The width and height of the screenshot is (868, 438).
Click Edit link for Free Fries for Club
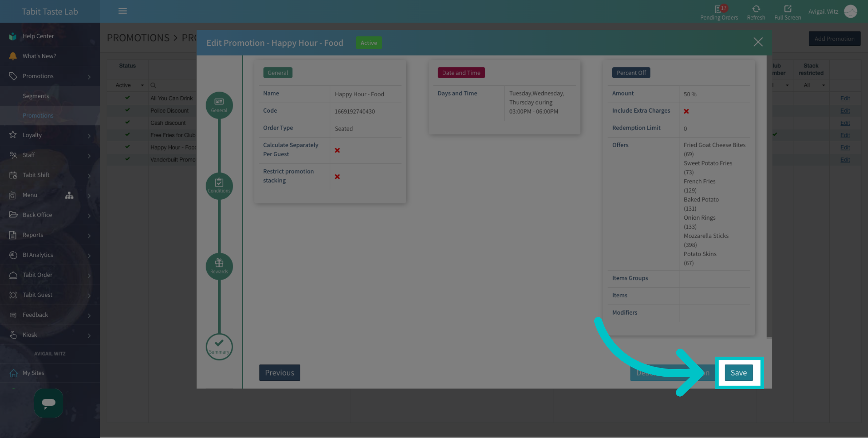click(845, 135)
